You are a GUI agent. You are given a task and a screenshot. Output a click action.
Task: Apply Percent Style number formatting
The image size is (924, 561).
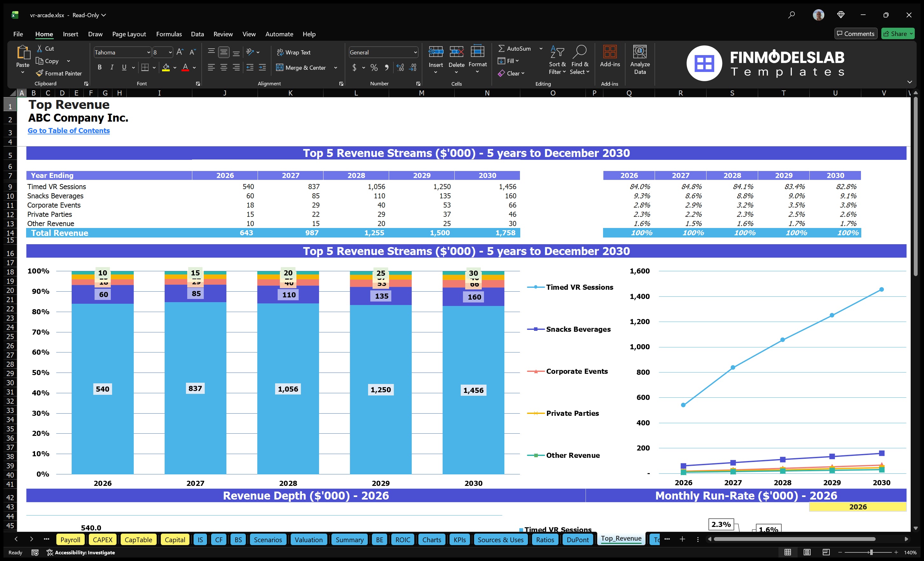[374, 67]
